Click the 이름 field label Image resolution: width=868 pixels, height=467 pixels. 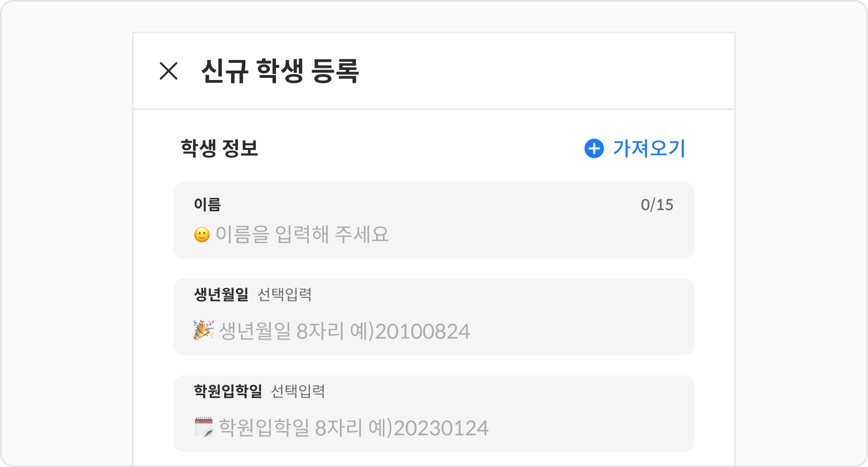[x=207, y=205]
